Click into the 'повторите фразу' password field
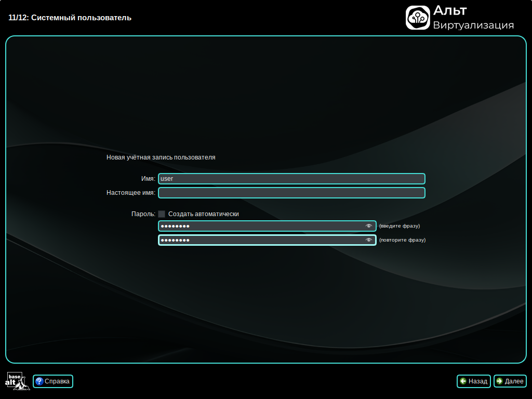Image resolution: width=532 pixels, height=399 pixels. pos(260,240)
